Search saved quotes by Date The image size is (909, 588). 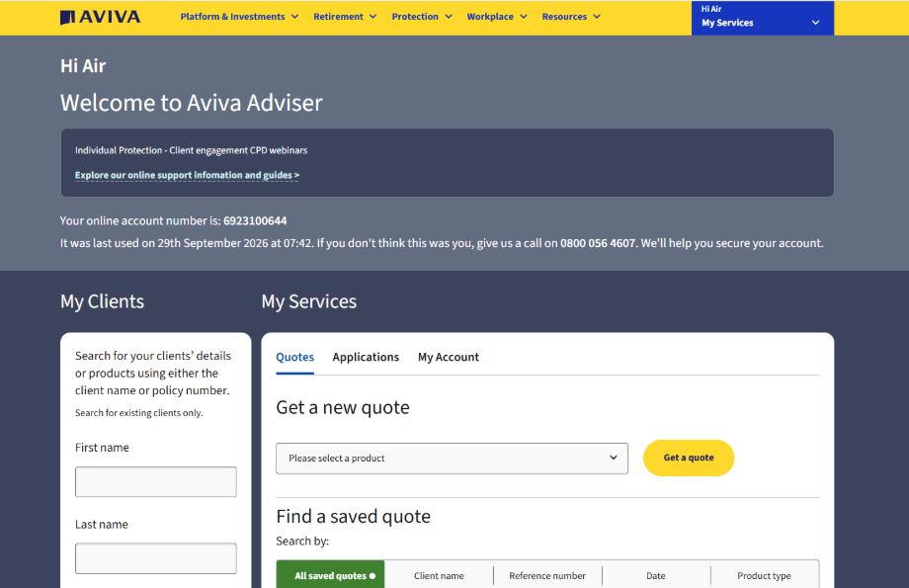click(656, 576)
